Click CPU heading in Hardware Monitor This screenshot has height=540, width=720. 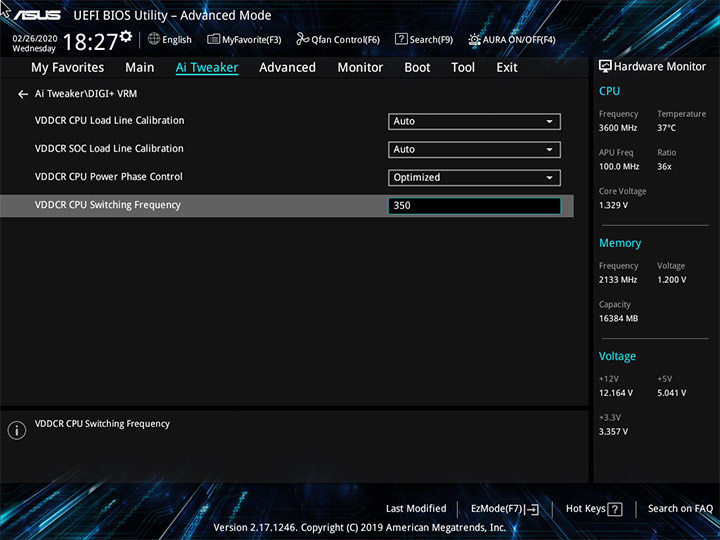click(x=609, y=91)
